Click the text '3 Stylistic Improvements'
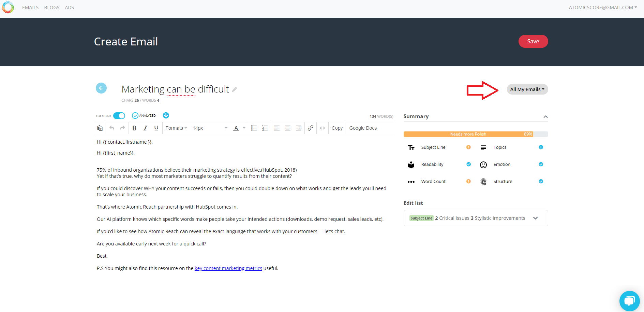The image size is (644, 312). pyautogui.click(x=498, y=218)
